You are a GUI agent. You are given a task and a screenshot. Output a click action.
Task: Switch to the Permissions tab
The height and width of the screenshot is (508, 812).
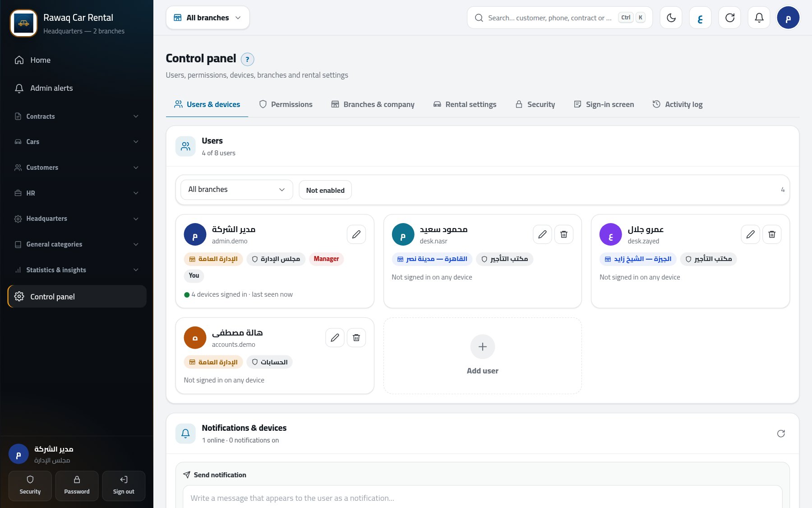pos(286,104)
